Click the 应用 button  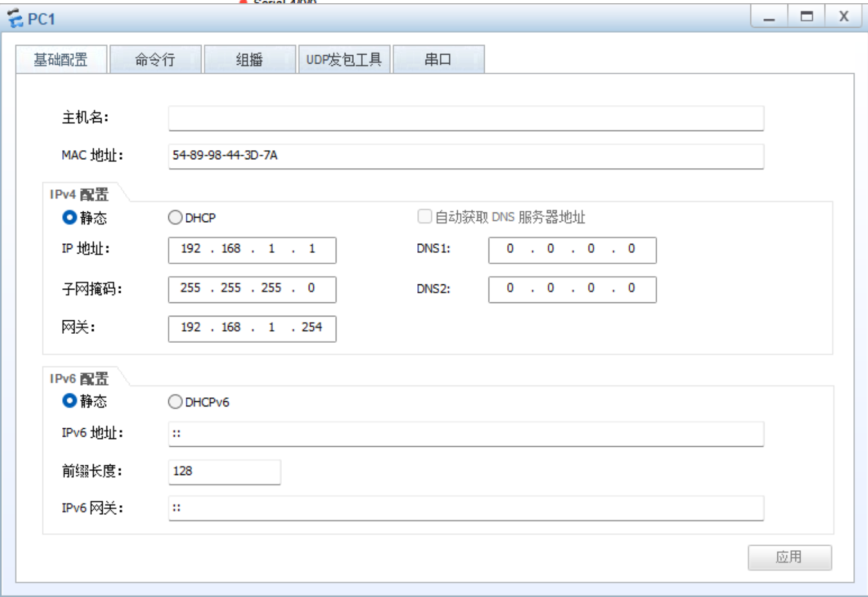(790, 557)
